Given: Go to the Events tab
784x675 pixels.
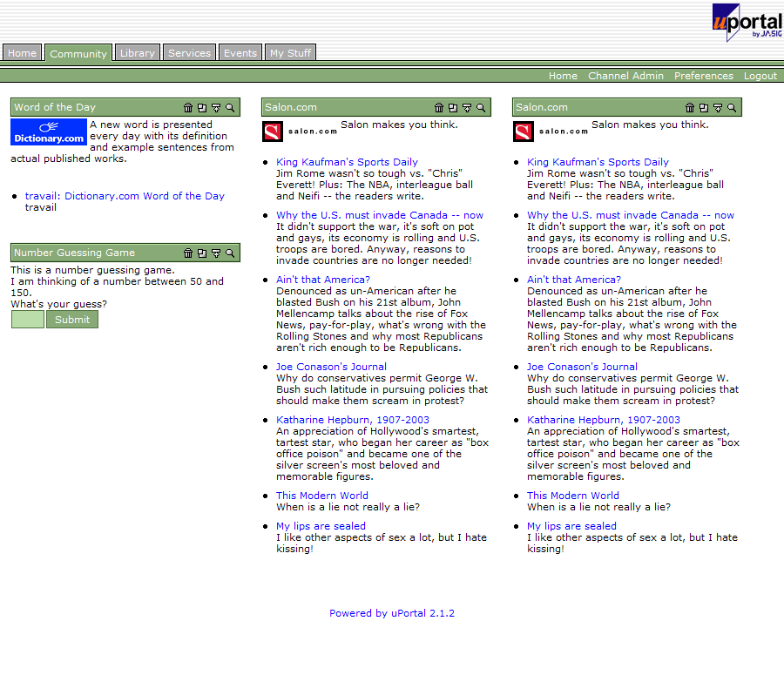Looking at the screenshot, I should tap(240, 53).
